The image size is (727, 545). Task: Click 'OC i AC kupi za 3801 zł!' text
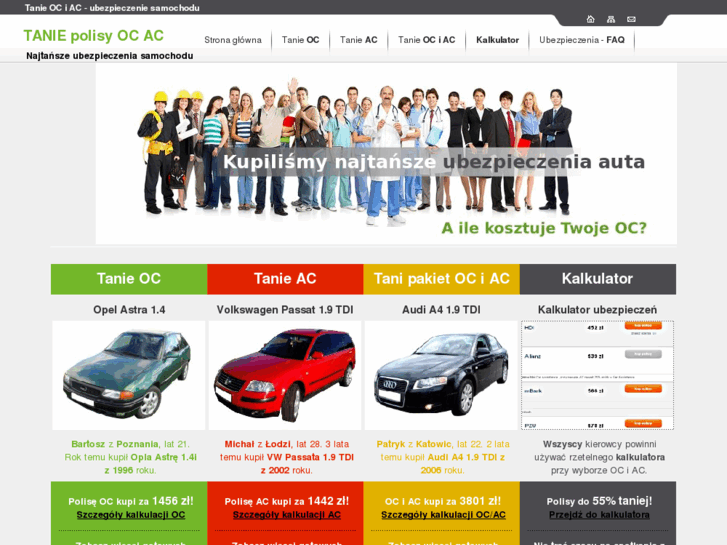[443, 501]
